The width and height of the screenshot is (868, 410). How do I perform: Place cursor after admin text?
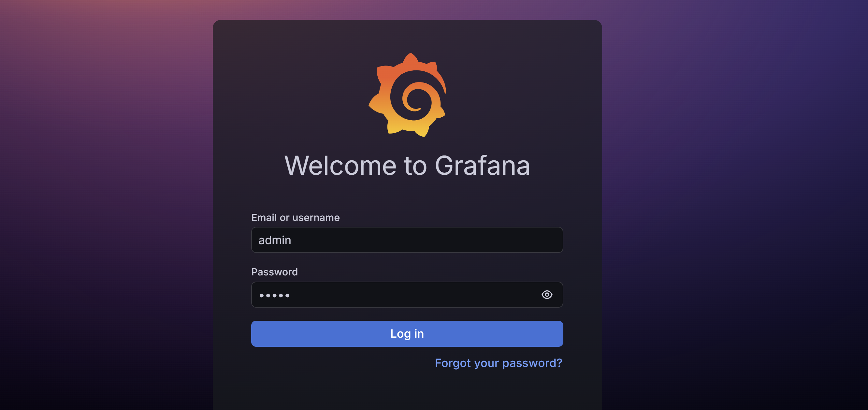(x=292, y=240)
